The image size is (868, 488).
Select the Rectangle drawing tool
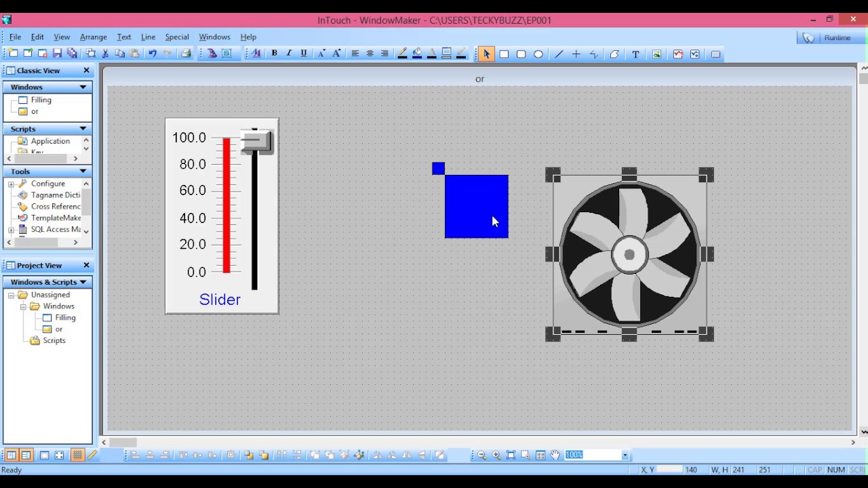tap(504, 54)
